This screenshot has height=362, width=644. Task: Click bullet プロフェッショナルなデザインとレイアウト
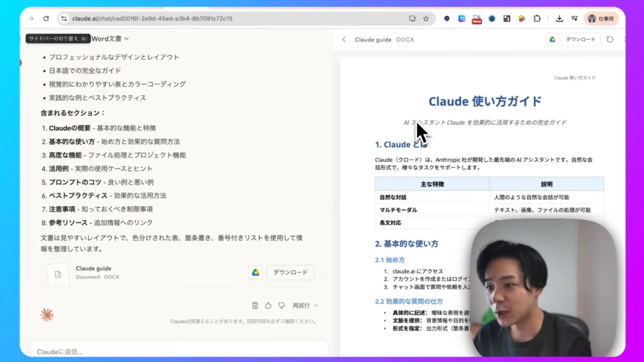click(114, 57)
